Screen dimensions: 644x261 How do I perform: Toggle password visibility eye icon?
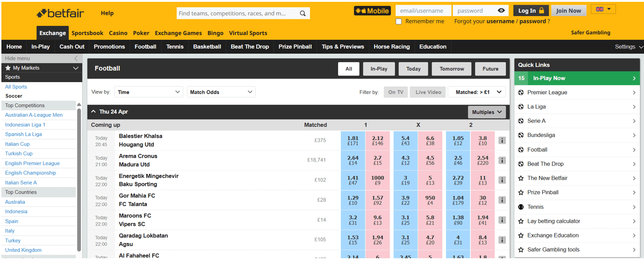(501, 11)
